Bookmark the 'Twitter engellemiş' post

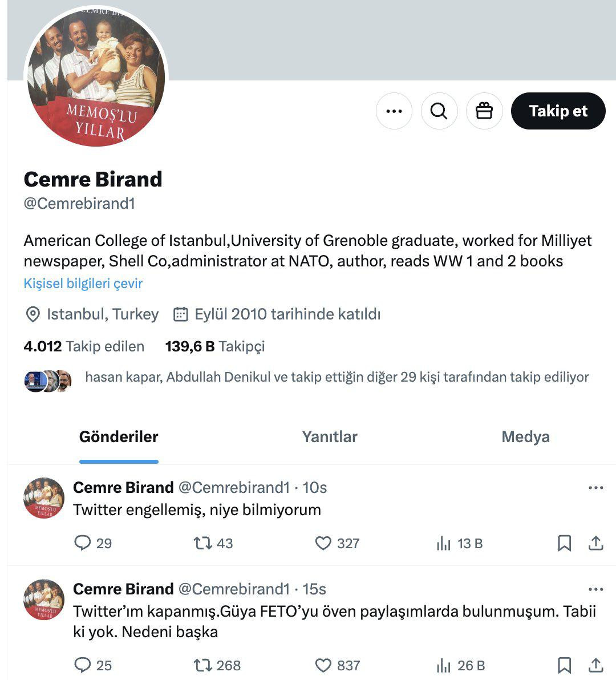564,543
